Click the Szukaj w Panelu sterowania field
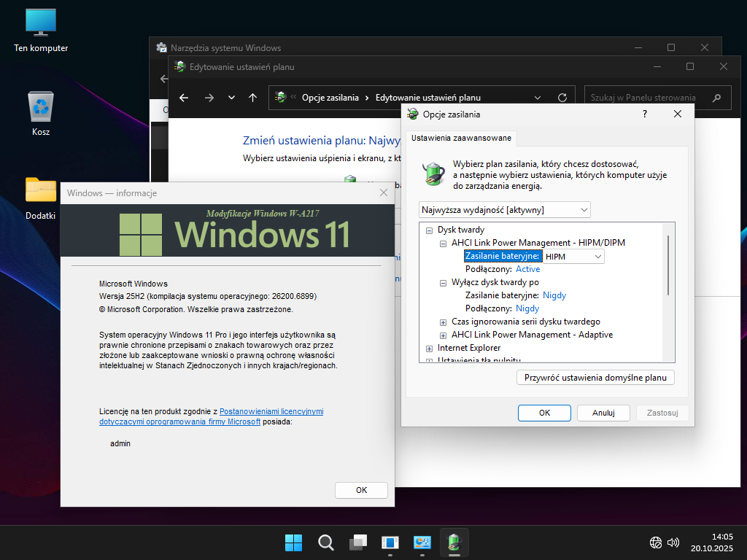This screenshot has width=747, height=560. [x=642, y=98]
